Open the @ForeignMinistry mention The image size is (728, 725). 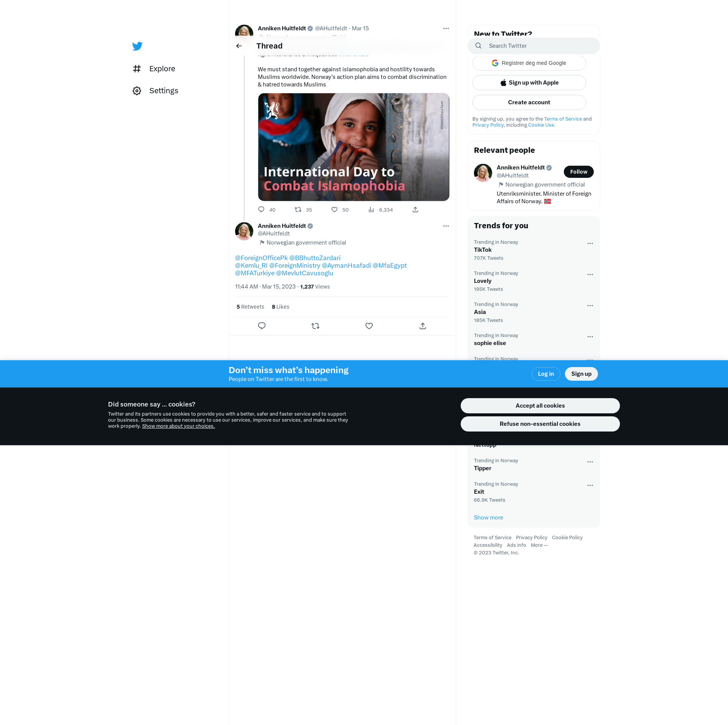[295, 265]
